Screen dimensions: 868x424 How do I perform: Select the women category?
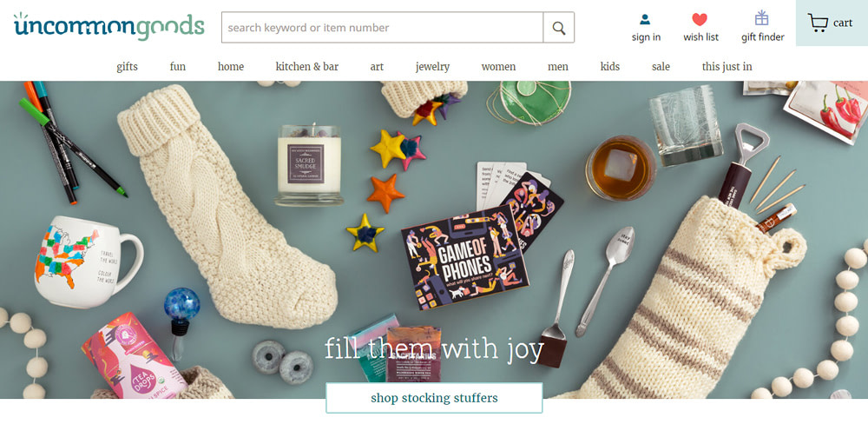[x=498, y=67]
